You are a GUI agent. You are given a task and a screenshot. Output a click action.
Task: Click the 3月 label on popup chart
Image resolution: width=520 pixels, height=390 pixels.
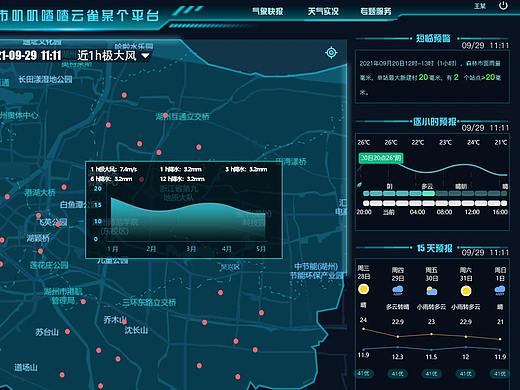[191, 249]
